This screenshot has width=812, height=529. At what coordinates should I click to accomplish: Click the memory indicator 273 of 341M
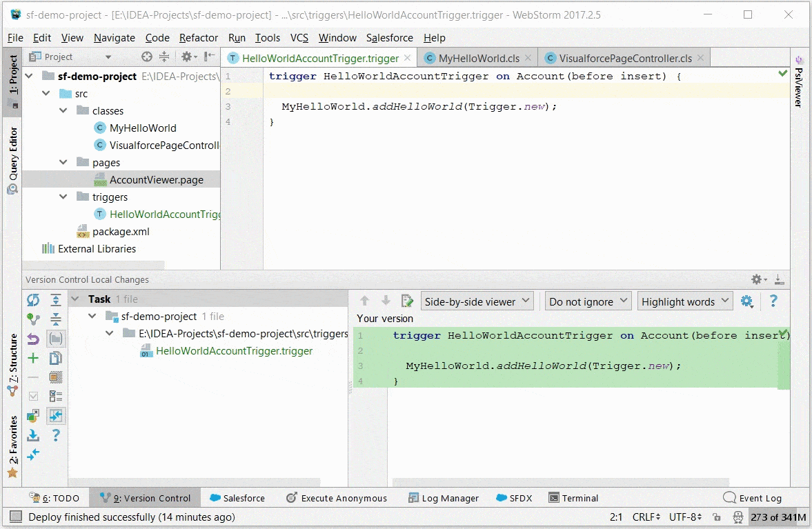[x=778, y=517]
